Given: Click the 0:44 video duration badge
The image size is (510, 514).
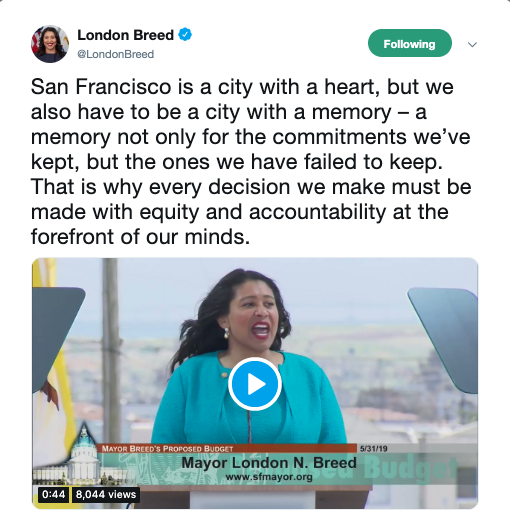Looking at the screenshot, I should (53, 494).
